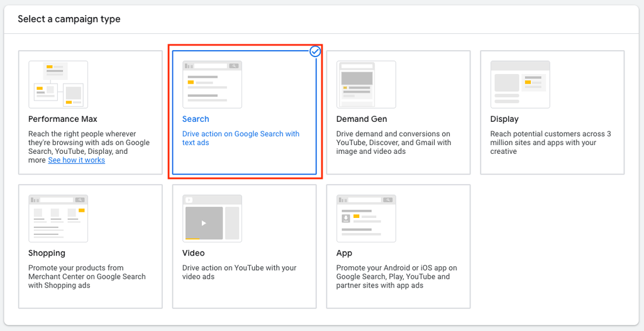Image resolution: width=644 pixels, height=331 pixels.
Task: Pick the Video campaign title
Action: 194,253
